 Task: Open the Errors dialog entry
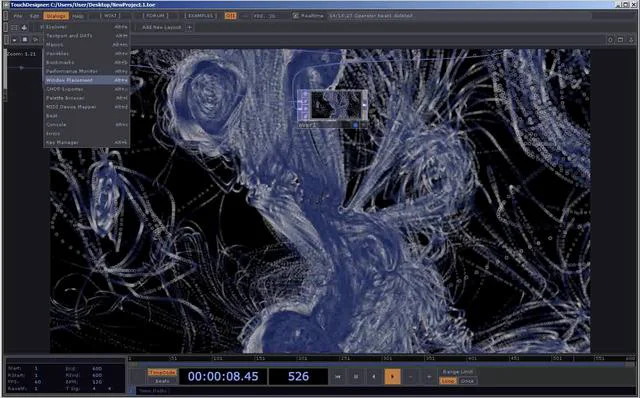(87, 133)
